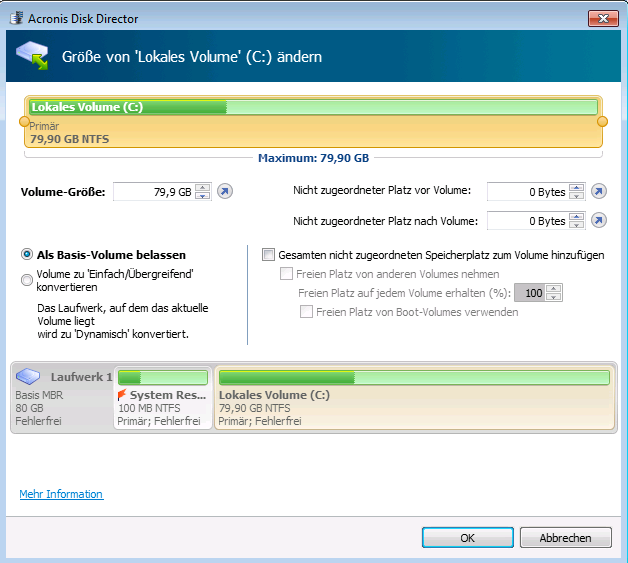Increase unallocated space before volume spinner

coord(576,187)
